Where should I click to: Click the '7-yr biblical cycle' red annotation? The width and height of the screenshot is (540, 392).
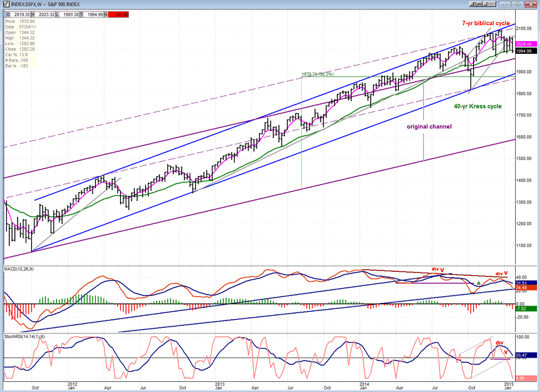[486, 23]
